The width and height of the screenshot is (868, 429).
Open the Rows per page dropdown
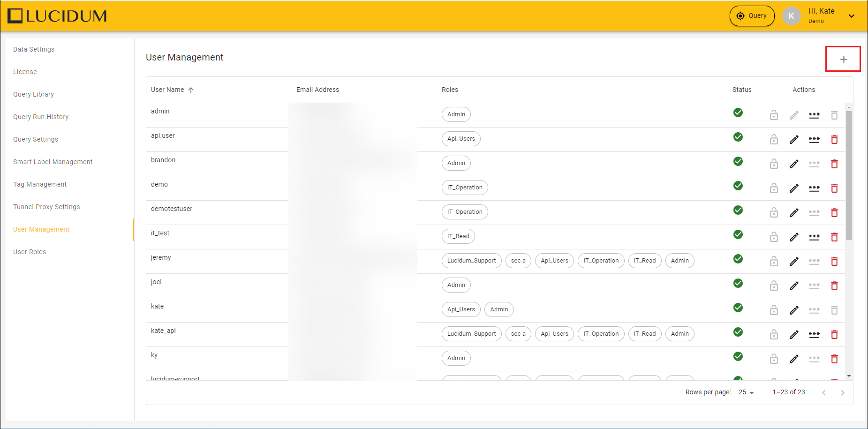(x=746, y=392)
